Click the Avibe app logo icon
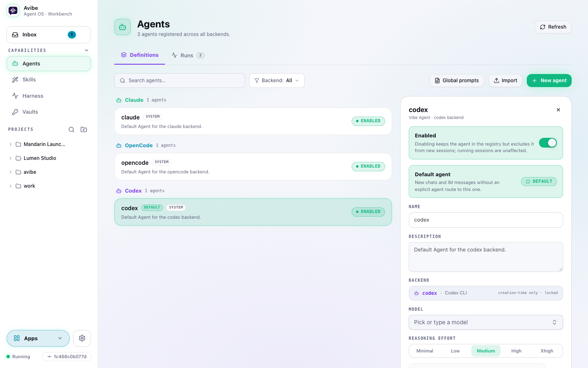 pyautogui.click(x=13, y=11)
